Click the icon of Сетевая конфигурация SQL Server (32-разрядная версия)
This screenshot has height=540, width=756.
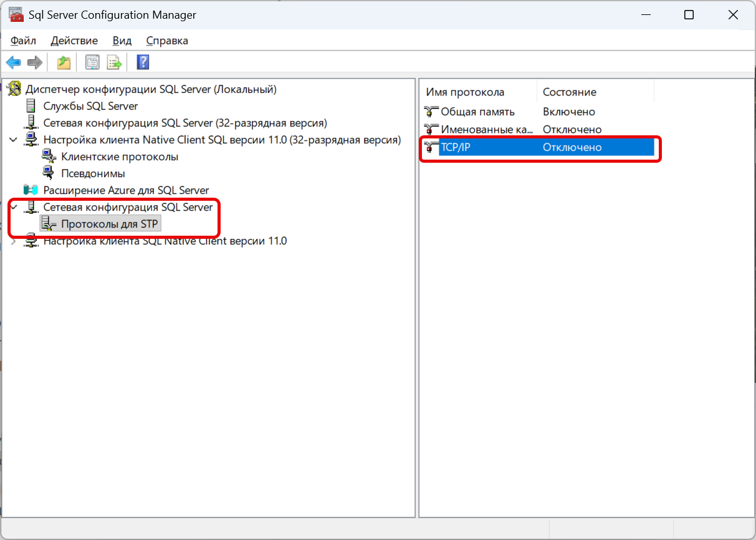(x=31, y=123)
